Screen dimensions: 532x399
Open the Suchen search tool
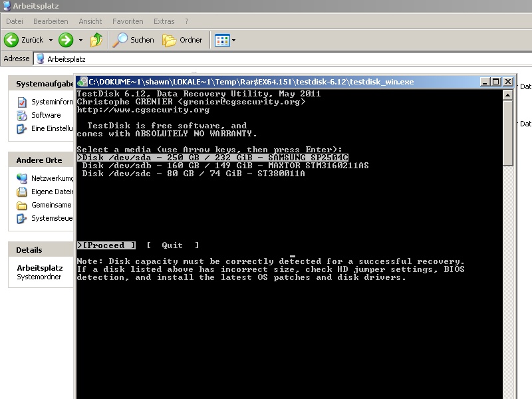134,40
